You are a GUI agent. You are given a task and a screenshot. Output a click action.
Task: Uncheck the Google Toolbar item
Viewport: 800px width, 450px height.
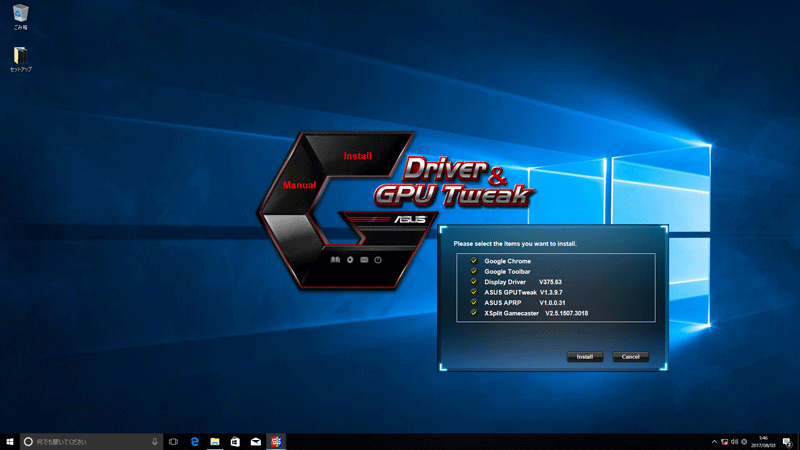(473, 271)
